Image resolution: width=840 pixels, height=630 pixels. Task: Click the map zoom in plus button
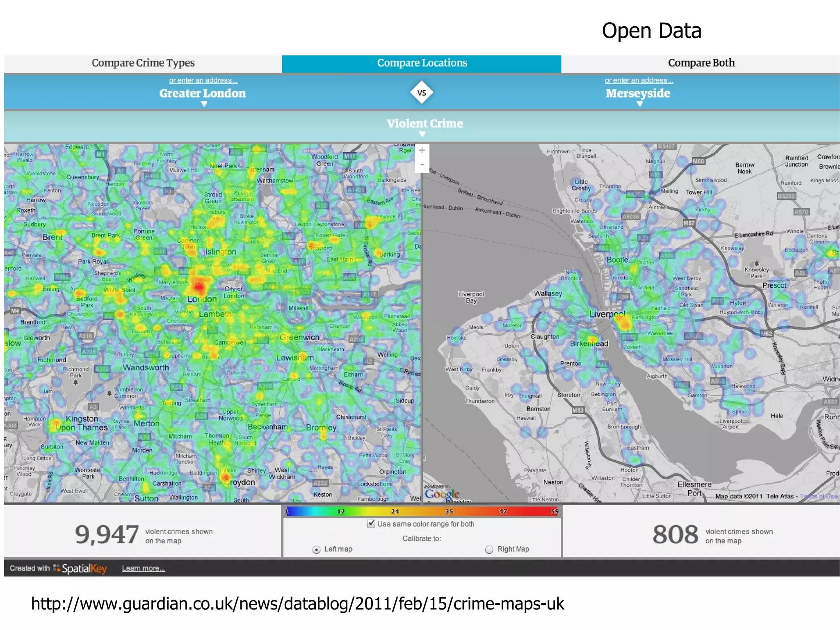(x=422, y=151)
